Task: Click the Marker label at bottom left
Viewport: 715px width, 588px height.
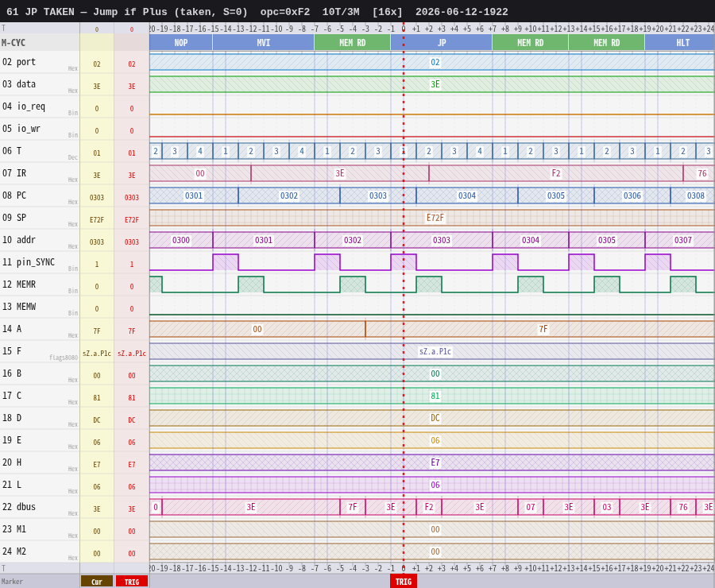Action: pyautogui.click(x=12, y=582)
